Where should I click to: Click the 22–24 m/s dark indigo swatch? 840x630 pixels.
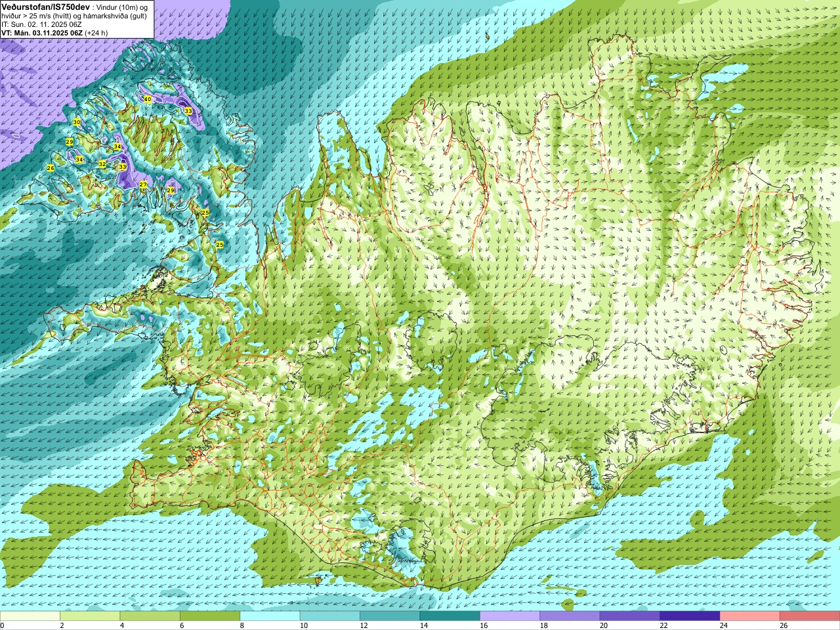point(690,616)
